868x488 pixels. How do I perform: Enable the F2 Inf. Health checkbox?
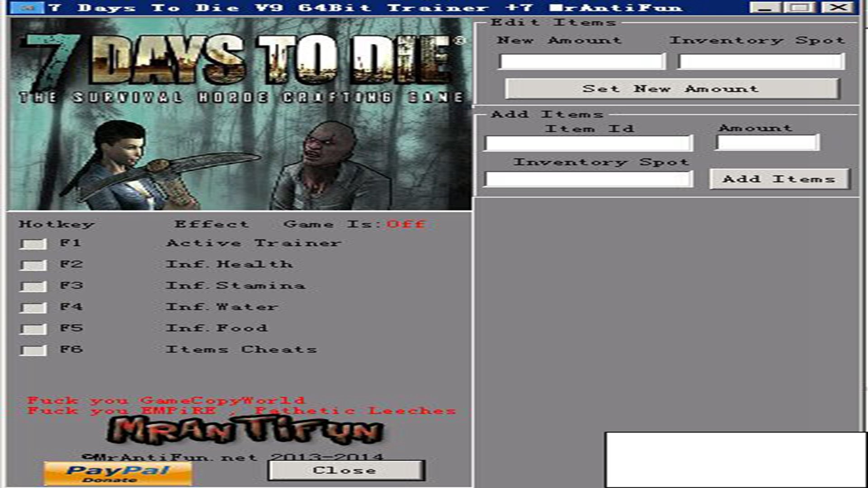(x=33, y=265)
